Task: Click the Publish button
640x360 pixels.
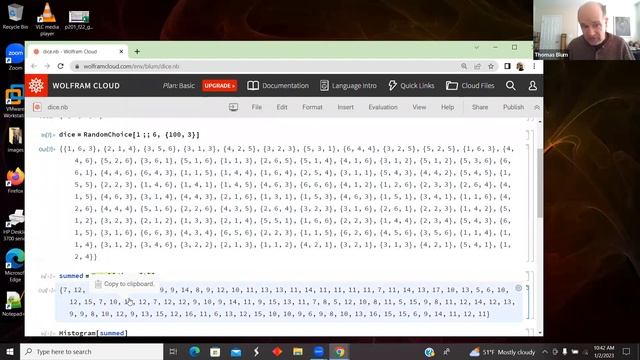Action: (x=513, y=107)
